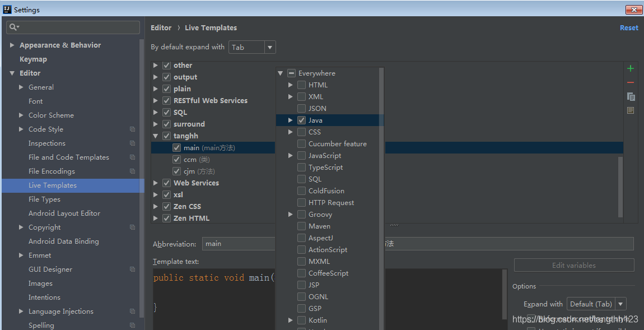Select Keymap in the settings sidebar

click(33, 59)
